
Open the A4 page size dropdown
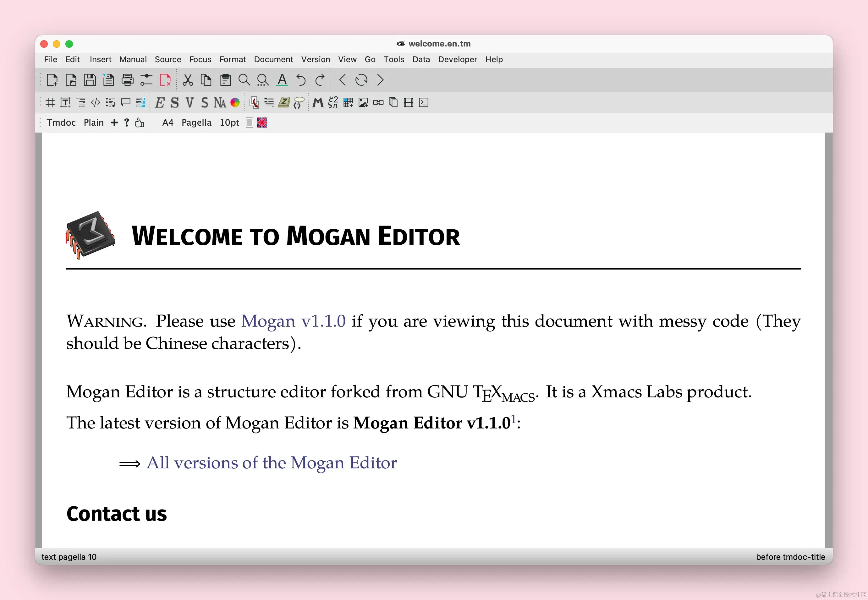pos(168,123)
